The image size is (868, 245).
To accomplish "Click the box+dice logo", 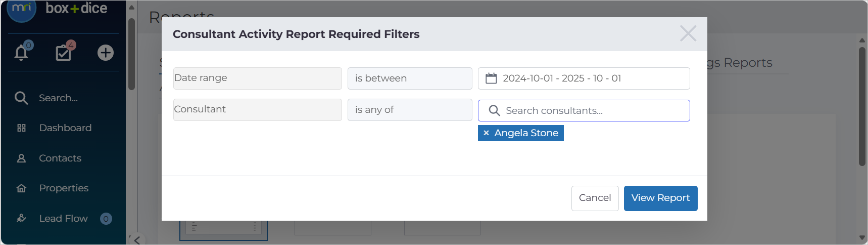I will tap(76, 8).
